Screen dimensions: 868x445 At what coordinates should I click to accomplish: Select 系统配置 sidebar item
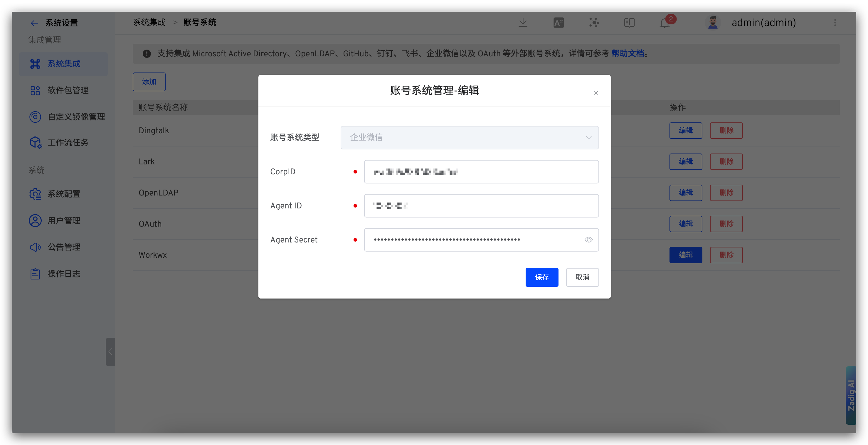(x=63, y=194)
